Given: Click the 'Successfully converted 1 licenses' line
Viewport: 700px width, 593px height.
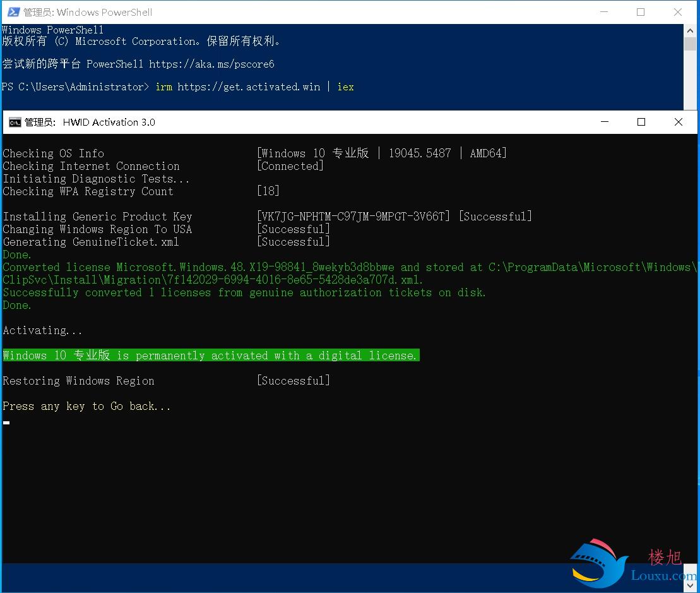Looking at the screenshot, I should click(244, 292).
